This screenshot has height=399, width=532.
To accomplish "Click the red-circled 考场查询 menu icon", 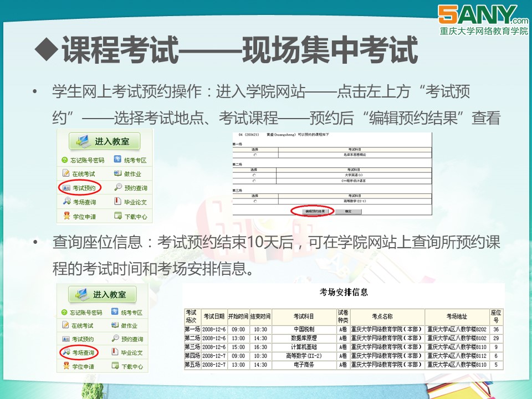I will pos(66,352).
